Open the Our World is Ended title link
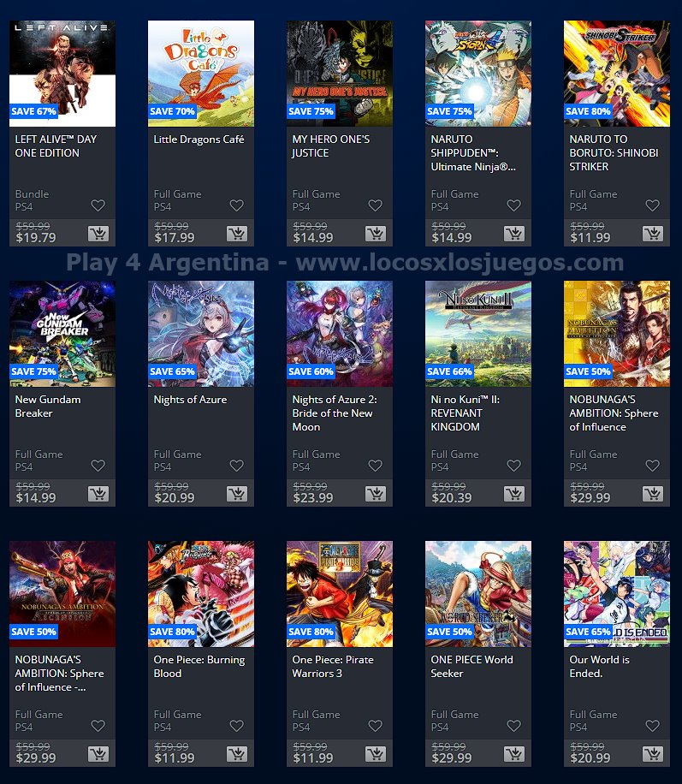 click(x=599, y=667)
